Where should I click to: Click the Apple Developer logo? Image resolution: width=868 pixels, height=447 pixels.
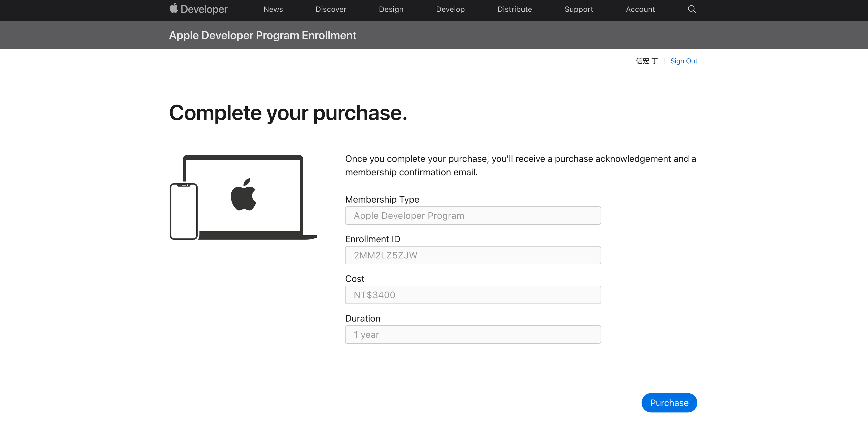(198, 9)
